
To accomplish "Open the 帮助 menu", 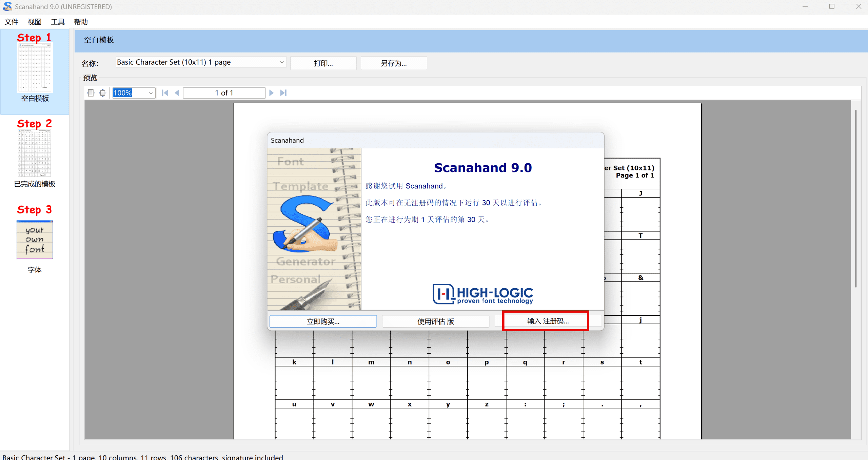I will point(81,22).
